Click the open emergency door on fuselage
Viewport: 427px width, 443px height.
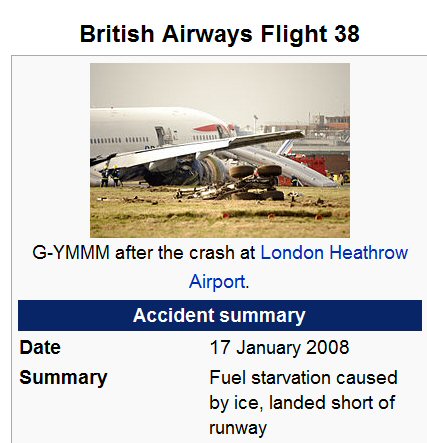click(162, 136)
